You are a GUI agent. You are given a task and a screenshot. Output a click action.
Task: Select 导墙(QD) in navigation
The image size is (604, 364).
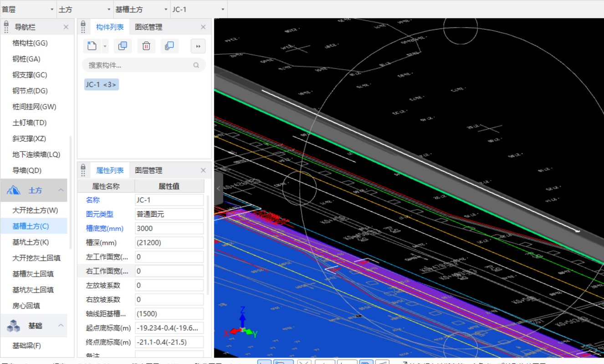(27, 171)
